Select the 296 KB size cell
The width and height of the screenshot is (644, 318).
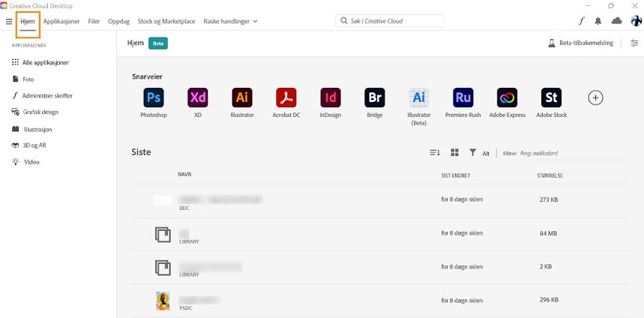[549, 299]
